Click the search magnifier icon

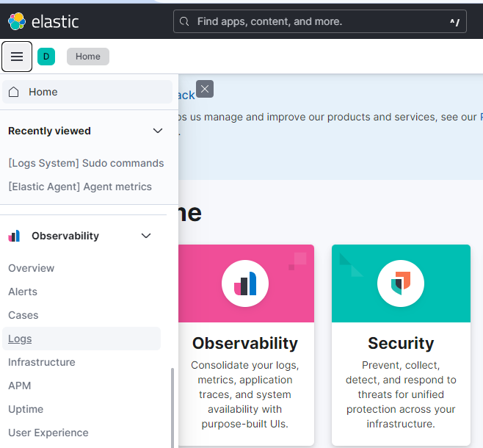point(184,21)
